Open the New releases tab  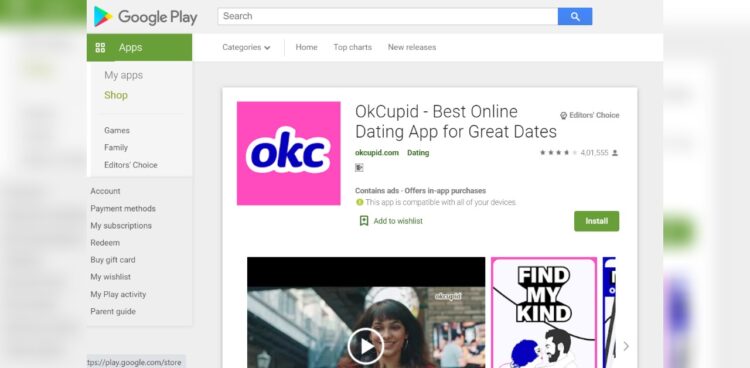[412, 47]
